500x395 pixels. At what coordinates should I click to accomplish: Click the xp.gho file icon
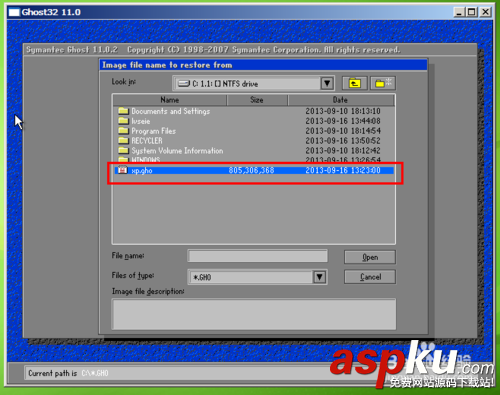[123, 170]
